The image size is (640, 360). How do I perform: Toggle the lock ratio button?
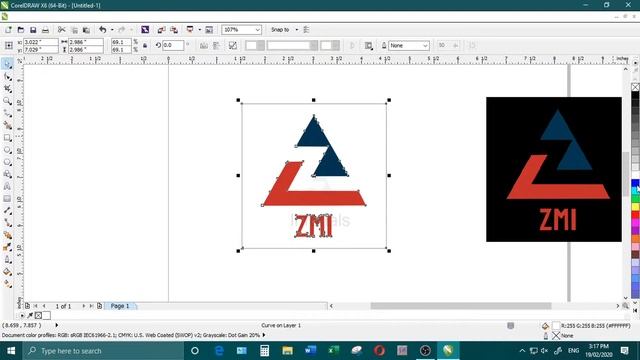tap(145, 46)
